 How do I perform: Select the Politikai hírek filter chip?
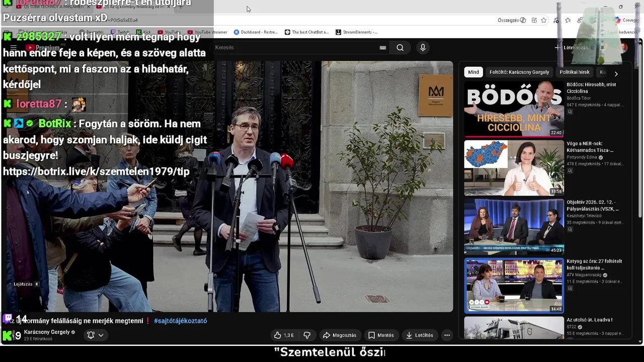(x=575, y=72)
